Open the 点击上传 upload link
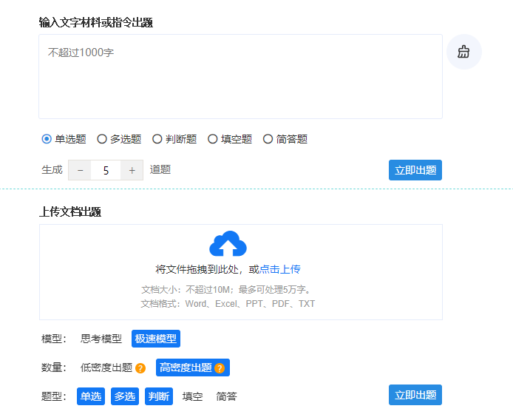Screen dimensions: 513x420 (279, 269)
